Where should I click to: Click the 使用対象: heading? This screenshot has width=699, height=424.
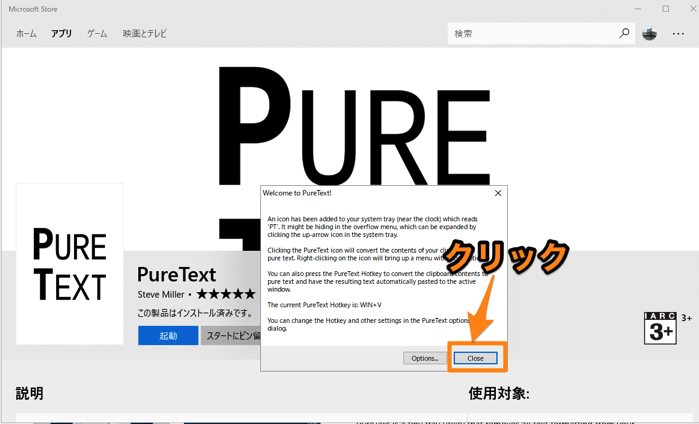coord(499,393)
